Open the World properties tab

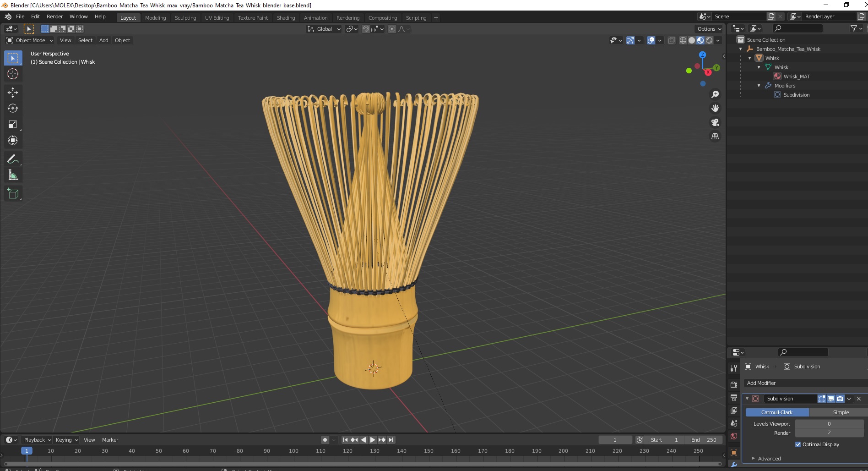pos(734,436)
